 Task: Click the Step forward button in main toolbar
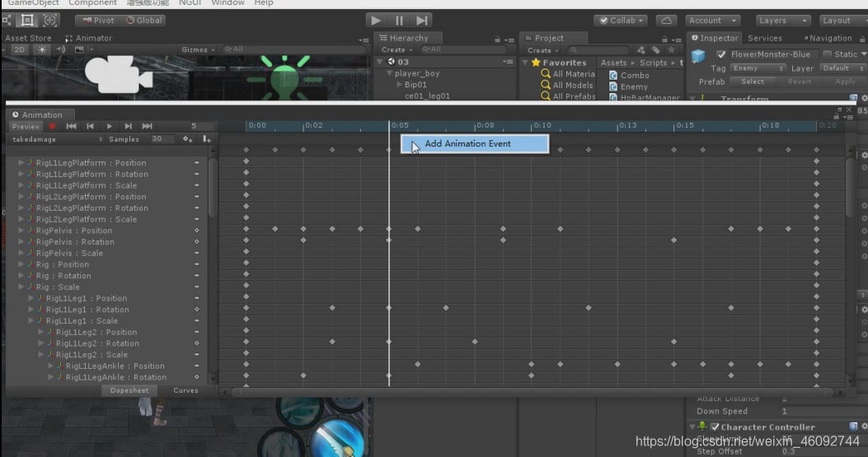pos(421,21)
